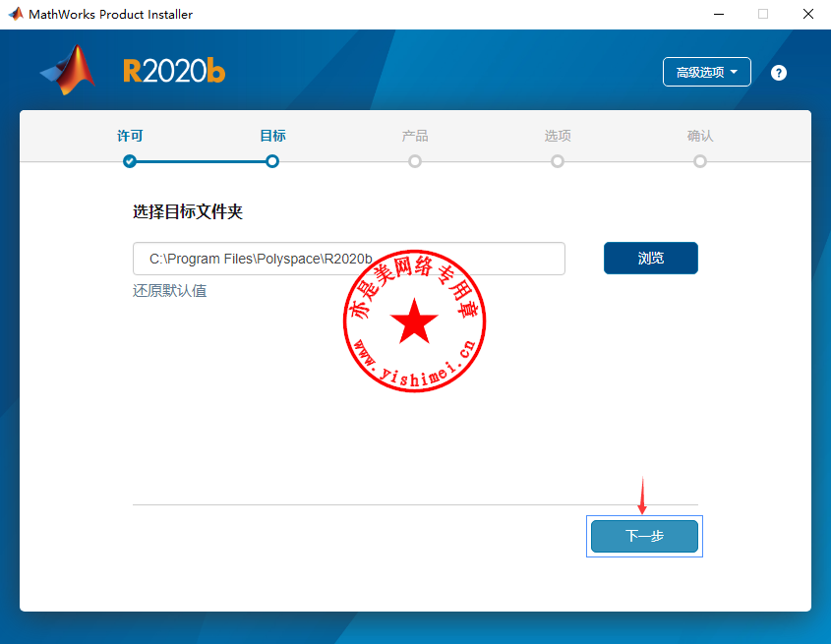Click the 浏览 browse button
This screenshot has height=644, width=831.
tap(651, 259)
